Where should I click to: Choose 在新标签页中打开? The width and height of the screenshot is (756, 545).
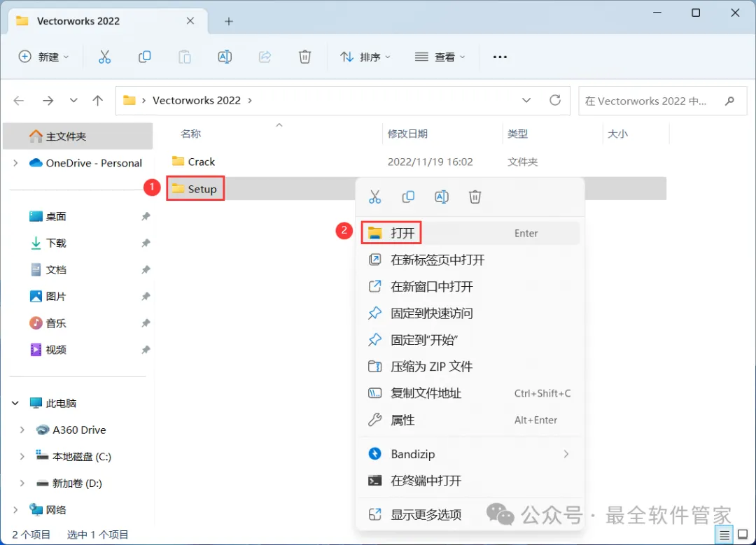(x=470, y=260)
